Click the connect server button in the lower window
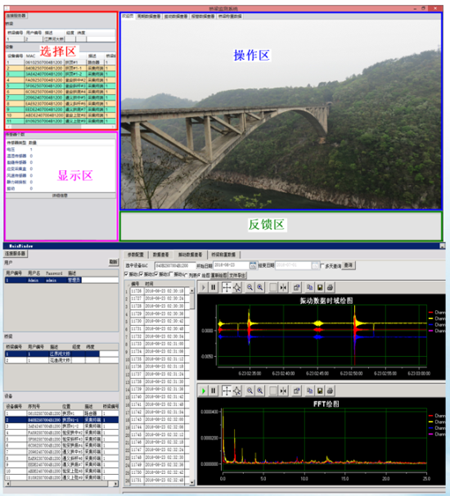Image resolution: width=450 pixels, height=496 pixels. coord(16,253)
